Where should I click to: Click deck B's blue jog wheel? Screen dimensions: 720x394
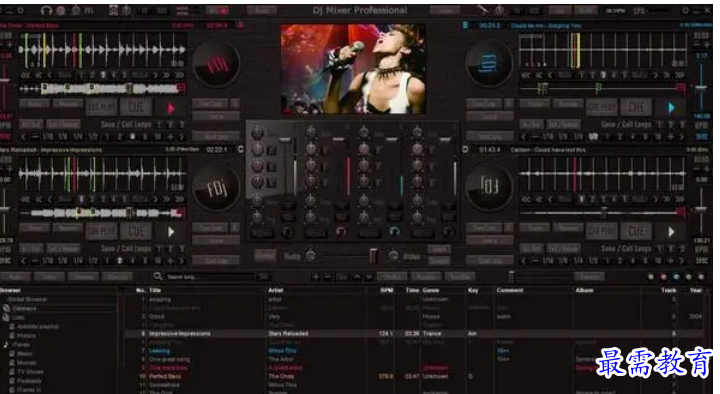489,63
